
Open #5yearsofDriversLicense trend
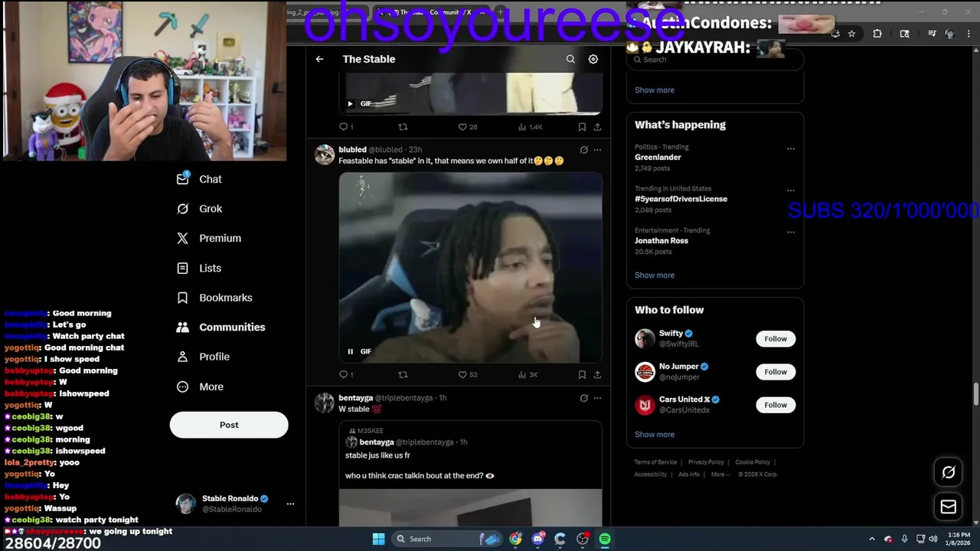pyautogui.click(x=681, y=199)
